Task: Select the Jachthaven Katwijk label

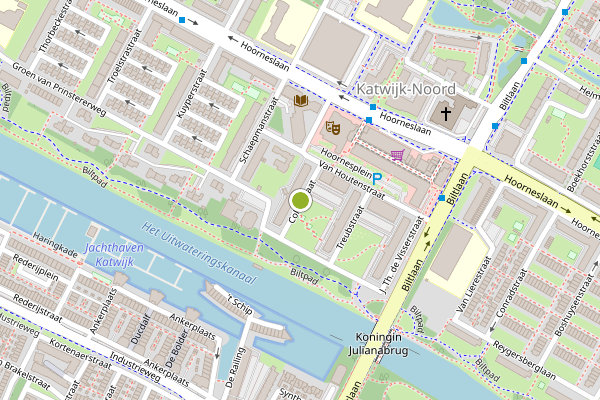Action: coord(114,255)
